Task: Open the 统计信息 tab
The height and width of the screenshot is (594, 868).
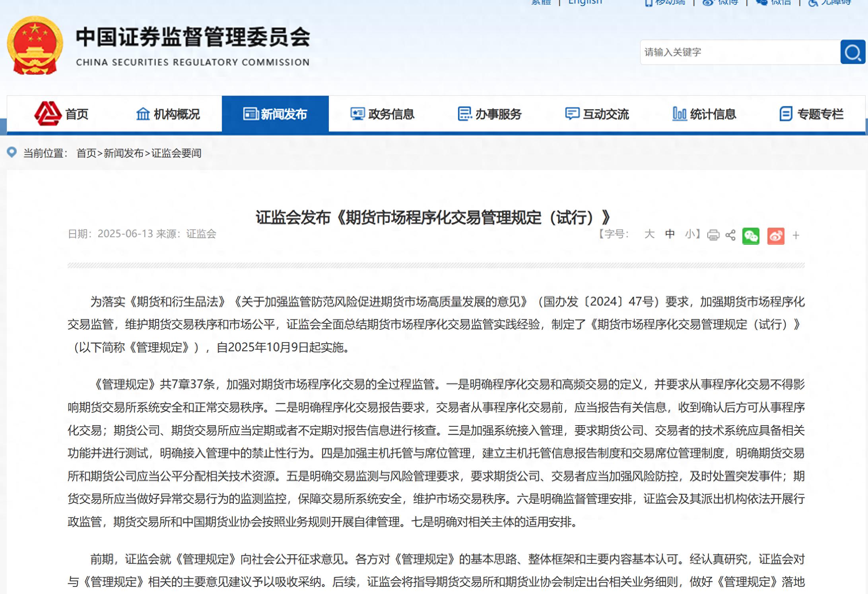Action: click(704, 114)
